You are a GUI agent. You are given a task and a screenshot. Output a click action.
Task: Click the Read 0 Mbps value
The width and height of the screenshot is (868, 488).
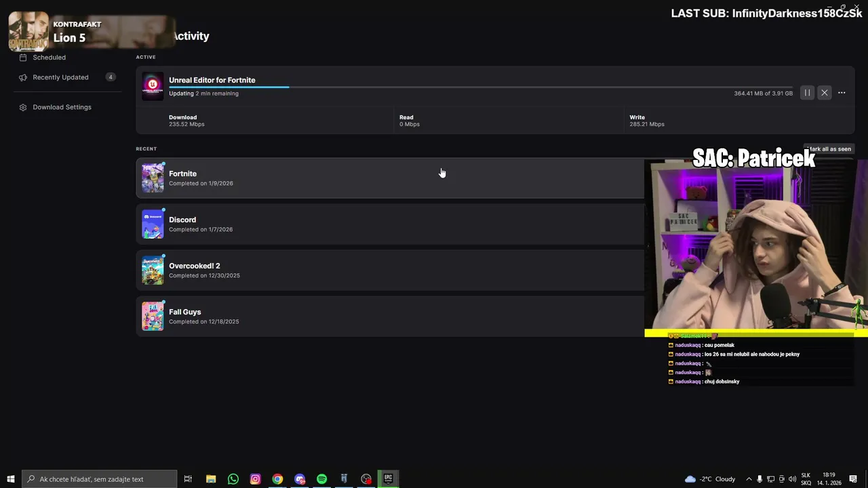point(410,125)
